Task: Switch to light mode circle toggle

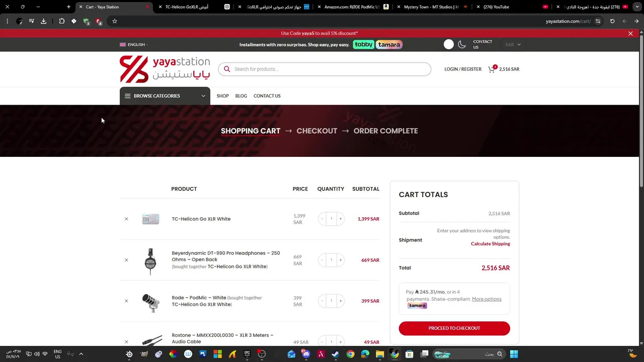Action: (x=449, y=44)
